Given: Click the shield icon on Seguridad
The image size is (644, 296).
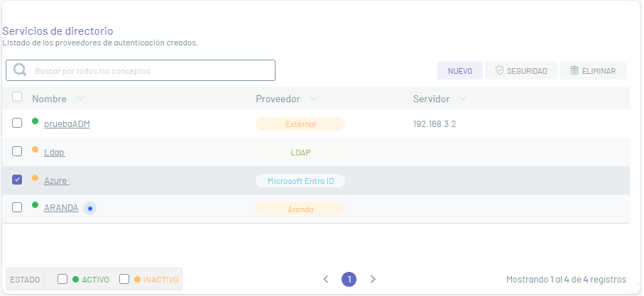Looking at the screenshot, I should pos(499,70).
